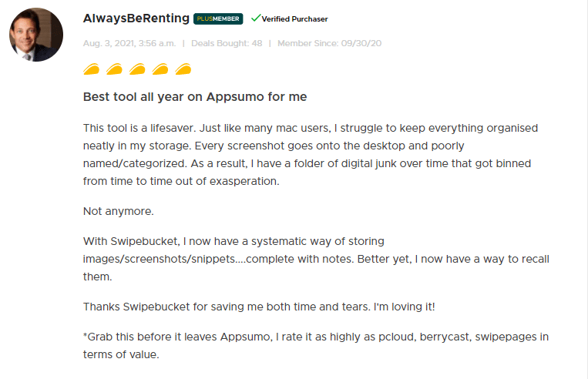Select the third taco rating icon

click(137, 70)
